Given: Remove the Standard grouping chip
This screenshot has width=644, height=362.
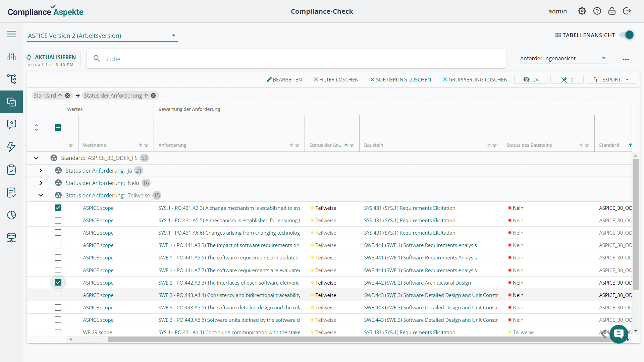Looking at the screenshot, I should click(x=67, y=96).
